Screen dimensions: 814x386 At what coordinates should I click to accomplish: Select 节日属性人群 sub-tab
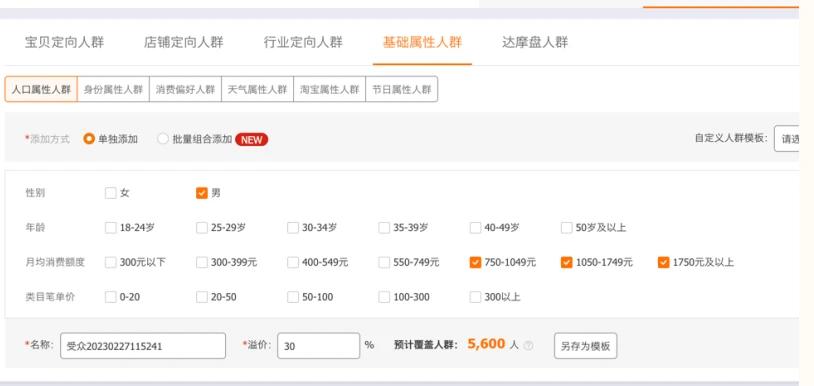tap(402, 89)
